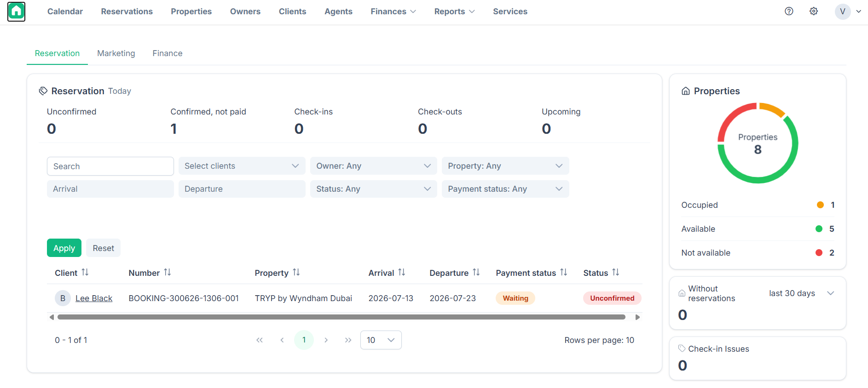Click the Search input field
Image resolution: width=868 pixels, height=388 pixels.
(110, 166)
